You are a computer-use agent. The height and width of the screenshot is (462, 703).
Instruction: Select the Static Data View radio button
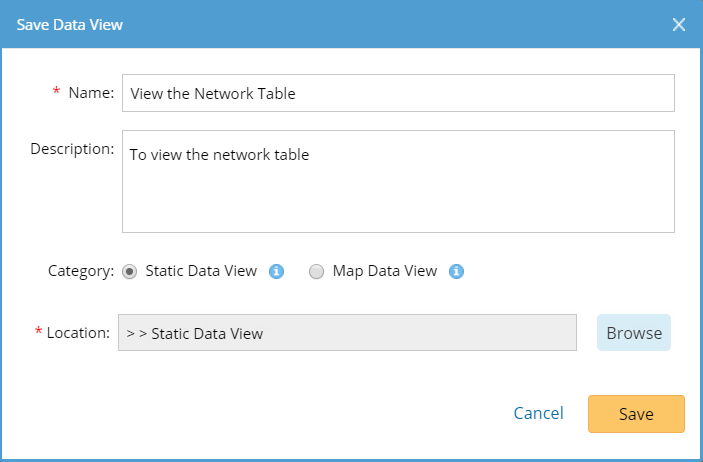coord(130,272)
